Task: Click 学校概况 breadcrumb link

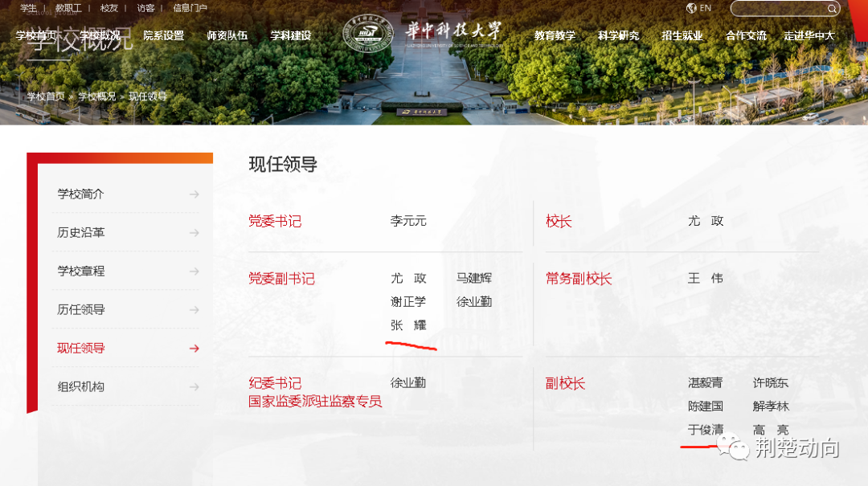Action: pos(97,96)
